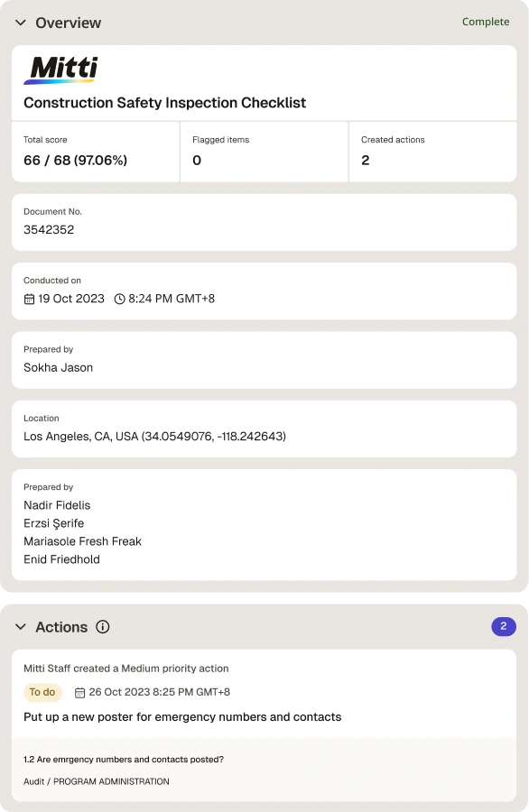Screen dimensions: 529x812
Task: Collapse the Actions section chevron
Action: coord(21,627)
